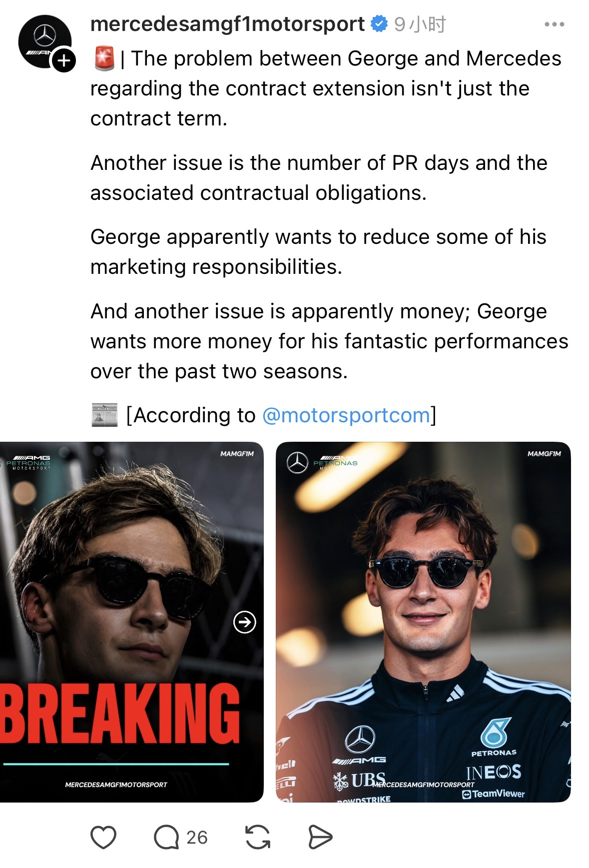The image size is (589, 868).
Task: Tap paragraph about PR days obligations
Action: [319, 178]
